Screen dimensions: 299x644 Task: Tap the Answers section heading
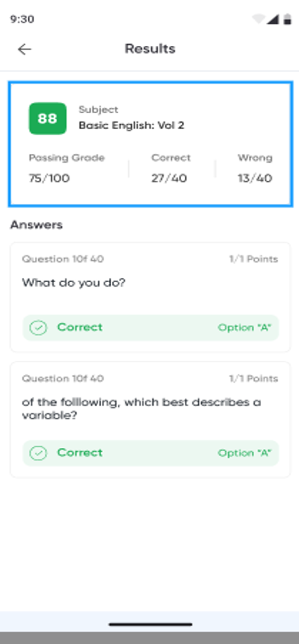36,225
